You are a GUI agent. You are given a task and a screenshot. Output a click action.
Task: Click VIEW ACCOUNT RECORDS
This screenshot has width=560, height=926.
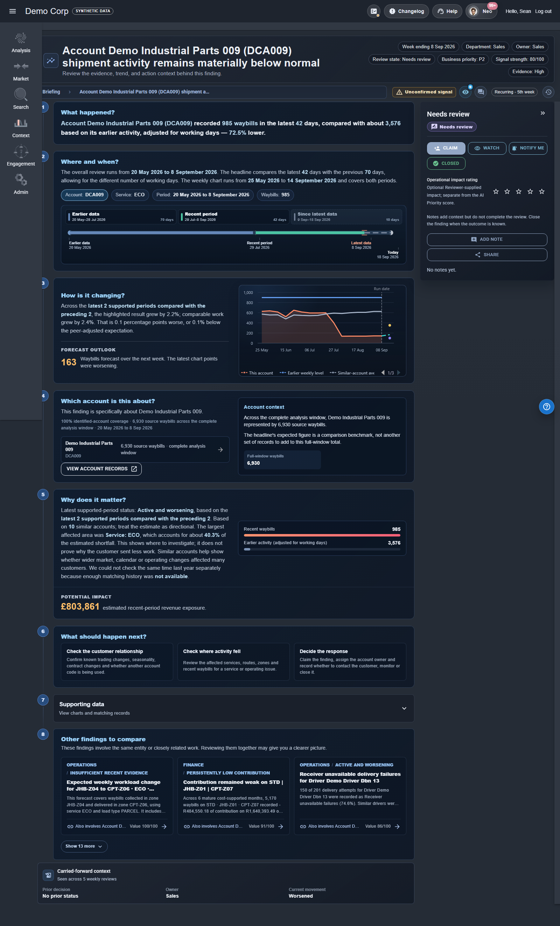click(101, 469)
